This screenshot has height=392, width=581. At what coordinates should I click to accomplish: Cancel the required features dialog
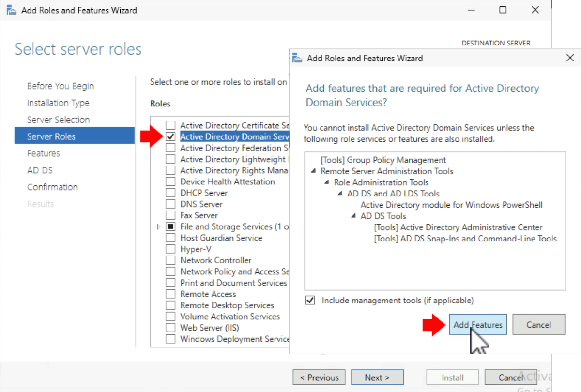[538, 324]
